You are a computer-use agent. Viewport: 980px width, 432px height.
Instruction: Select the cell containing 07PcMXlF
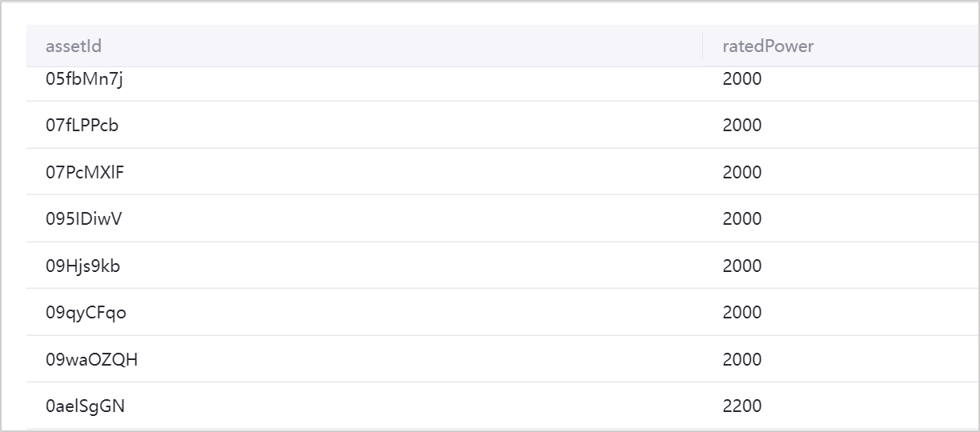point(85,172)
